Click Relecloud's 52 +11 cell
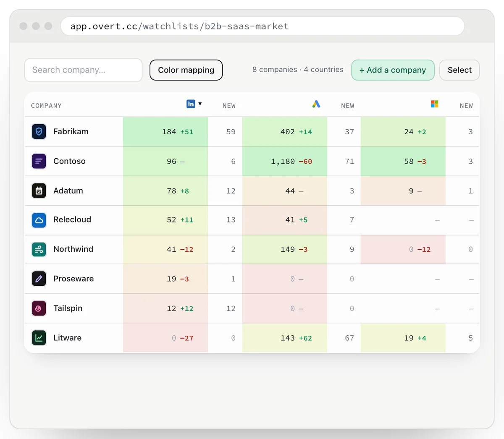504x439 pixels. (x=165, y=220)
